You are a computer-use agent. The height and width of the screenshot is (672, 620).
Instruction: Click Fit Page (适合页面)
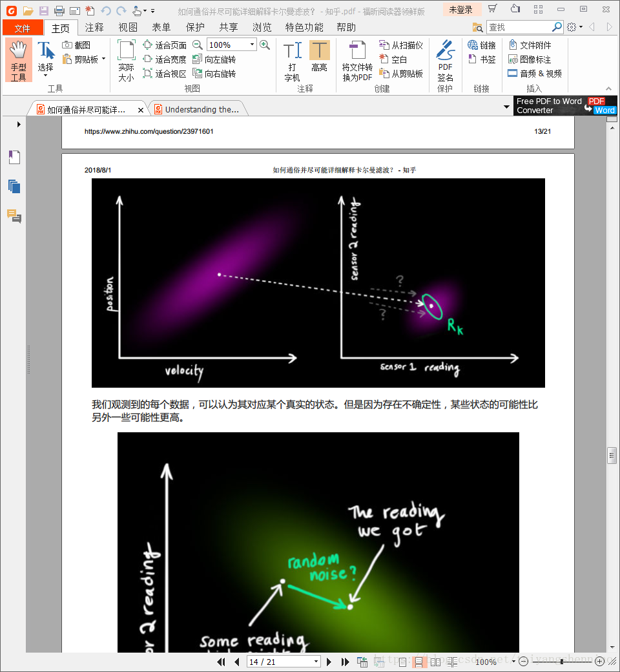coord(165,45)
